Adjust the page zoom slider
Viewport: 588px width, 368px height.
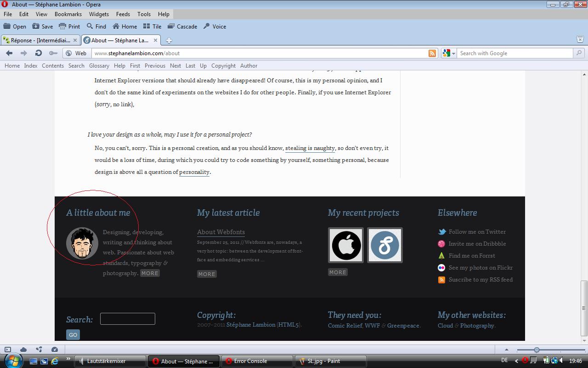(x=537, y=350)
